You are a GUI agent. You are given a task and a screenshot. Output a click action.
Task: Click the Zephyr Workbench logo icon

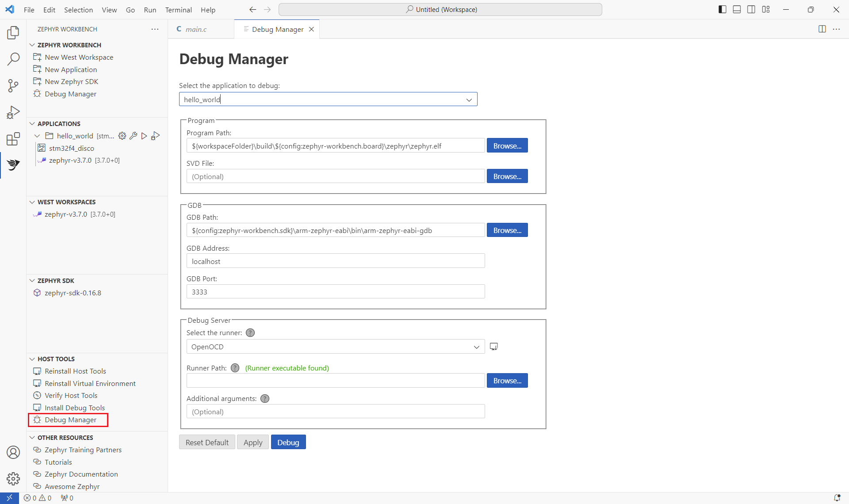tap(13, 165)
